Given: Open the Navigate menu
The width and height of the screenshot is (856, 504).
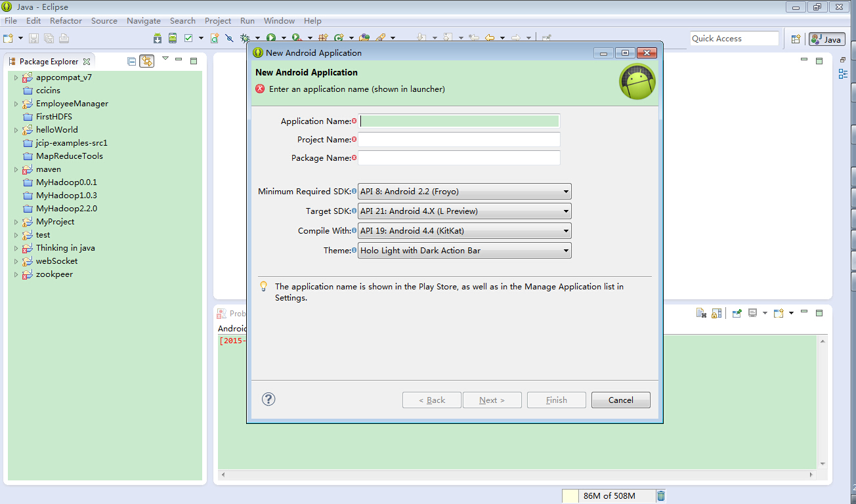Looking at the screenshot, I should (144, 20).
